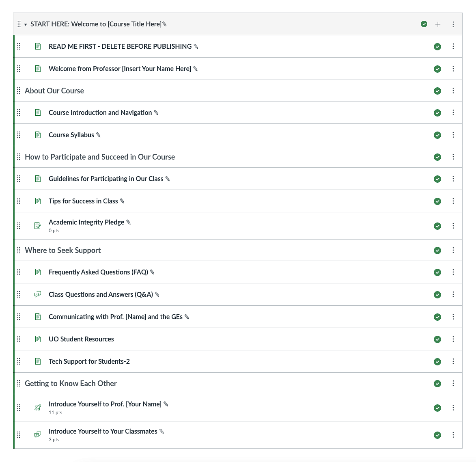This screenshot has width=476, height=462.
Task: Toggle publish status of Introduce Yourself to Your Classmates
Action: [x=437, y=435]
